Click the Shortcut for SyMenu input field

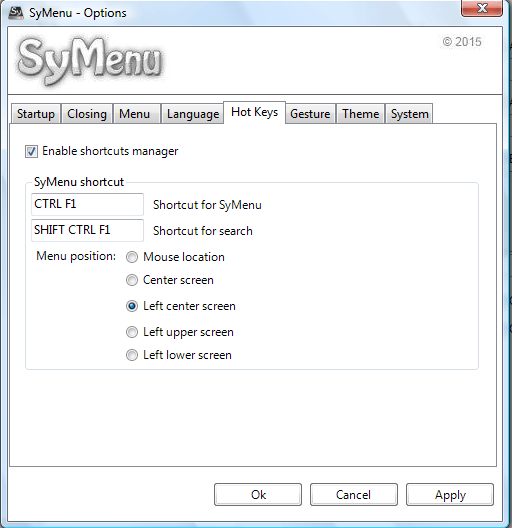(x=87, y=204)
